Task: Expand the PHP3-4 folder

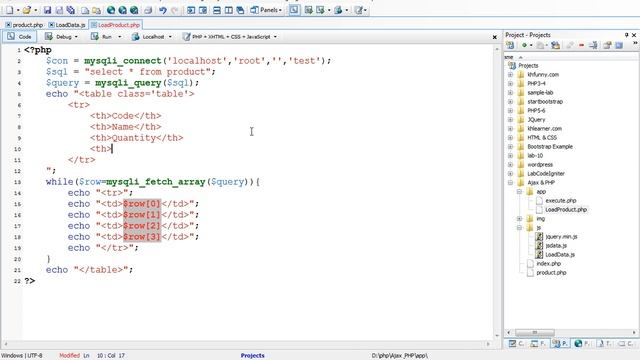Action: (x=510, y=84)
